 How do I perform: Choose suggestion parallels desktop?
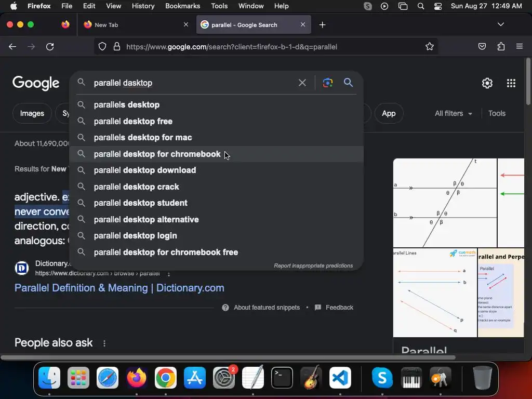click(217, 105)
